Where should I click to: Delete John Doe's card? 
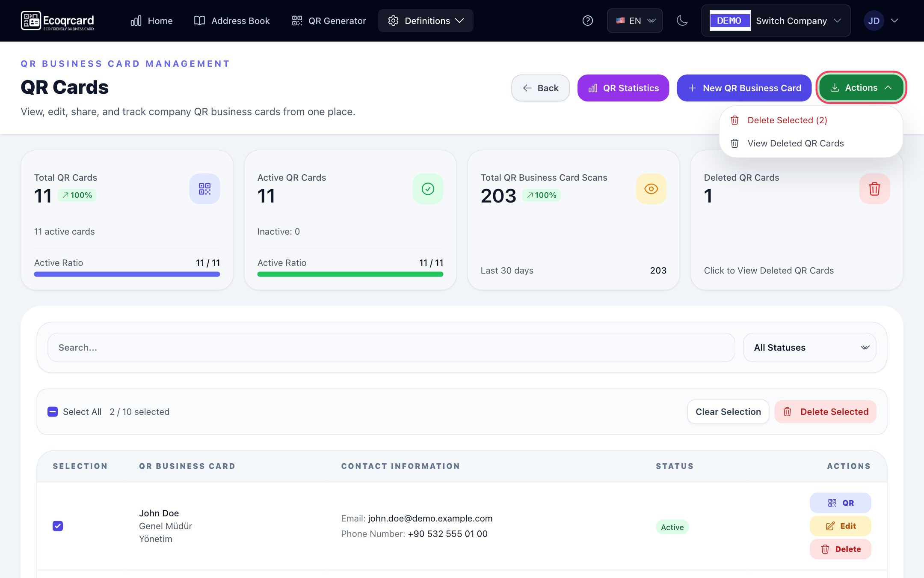pyautogui.click(x=840, y=549)
